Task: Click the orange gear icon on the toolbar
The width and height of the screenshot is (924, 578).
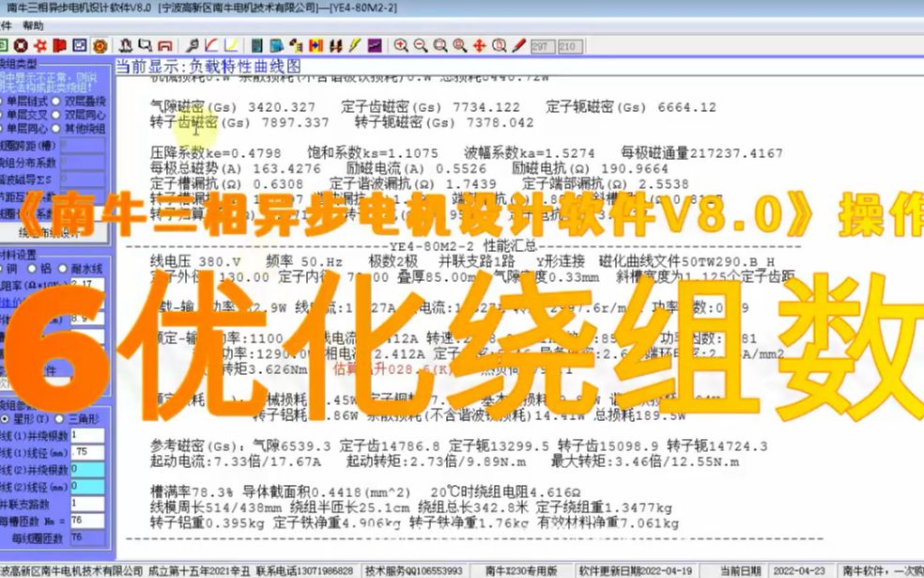Action: (x=98, y=45)
